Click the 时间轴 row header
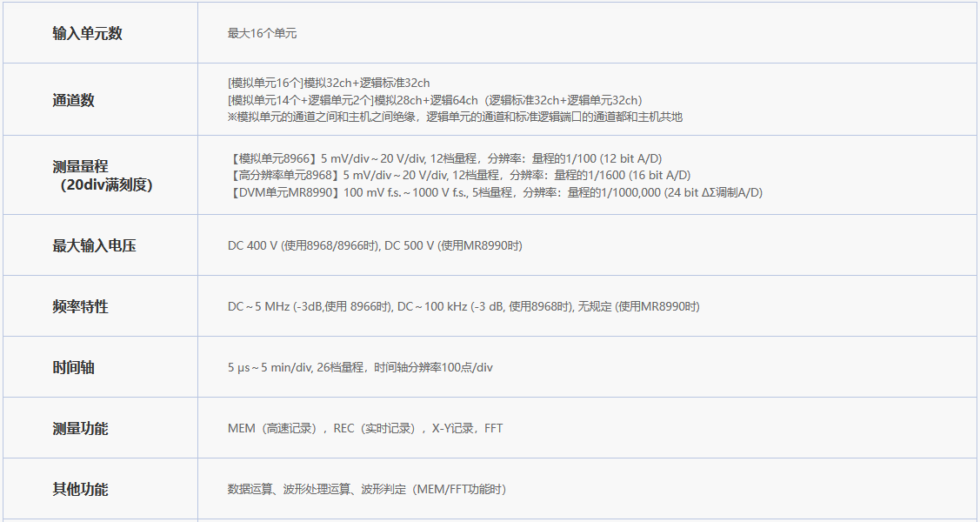Viewport: 980px width, 522px height. pyautogui.click(x=73, y=367)
